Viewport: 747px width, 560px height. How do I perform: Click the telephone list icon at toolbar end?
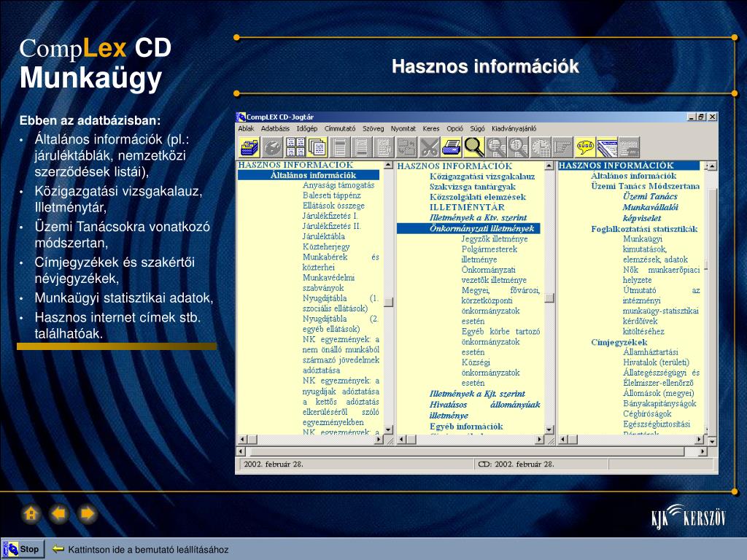[x=629, y=147]
